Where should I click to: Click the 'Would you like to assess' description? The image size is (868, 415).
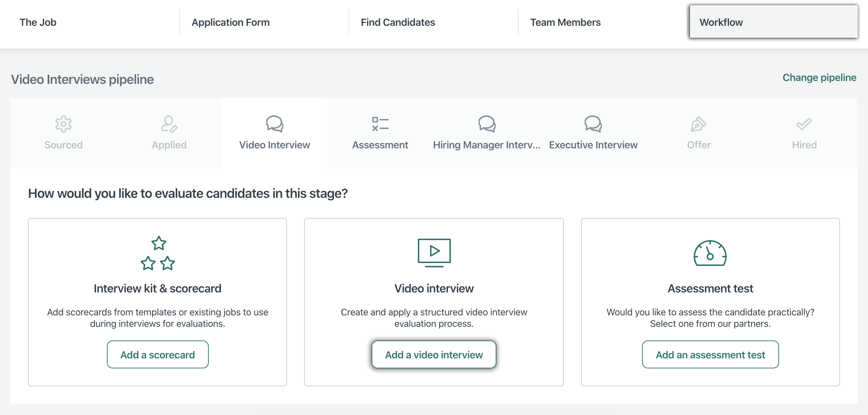pos(710,318)
